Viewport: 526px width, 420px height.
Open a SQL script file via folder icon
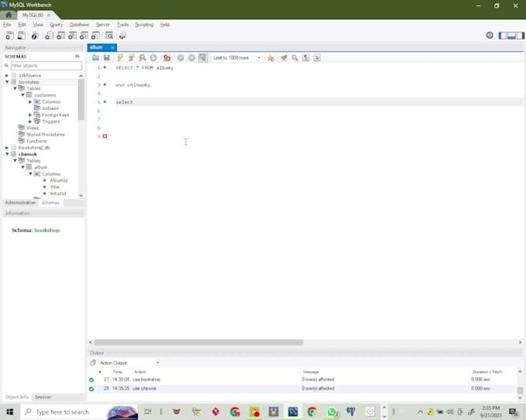(x=96, y=58)
